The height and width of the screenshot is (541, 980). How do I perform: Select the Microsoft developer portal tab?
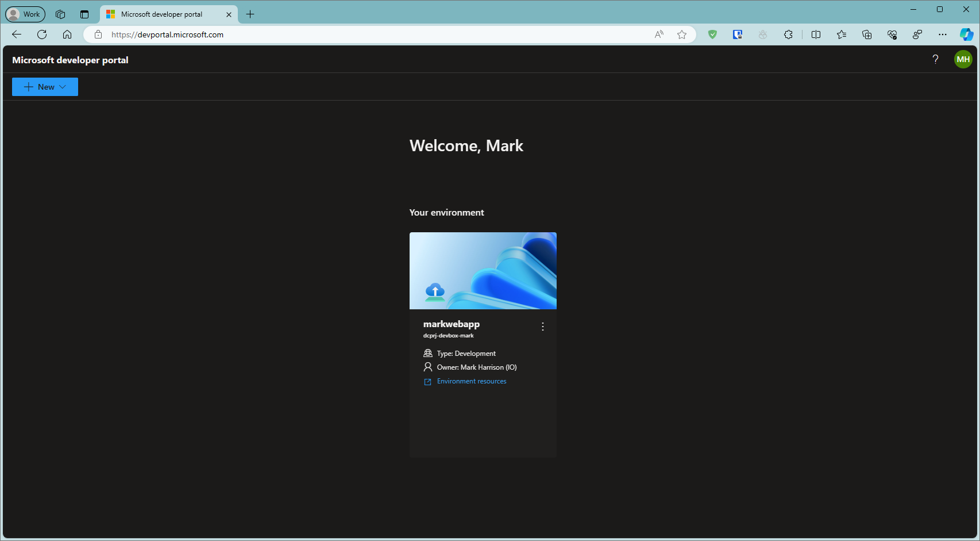pyautogui.click(x=162, y=14)
